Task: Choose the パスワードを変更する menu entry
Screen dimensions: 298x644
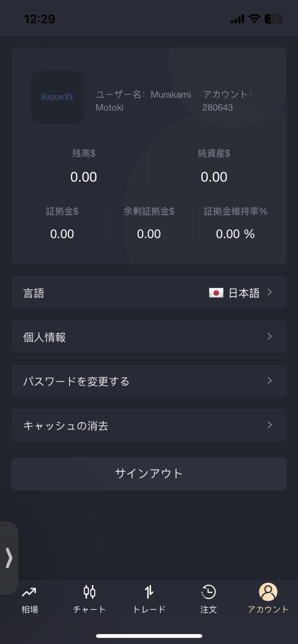Action: [x=76, y=382]
